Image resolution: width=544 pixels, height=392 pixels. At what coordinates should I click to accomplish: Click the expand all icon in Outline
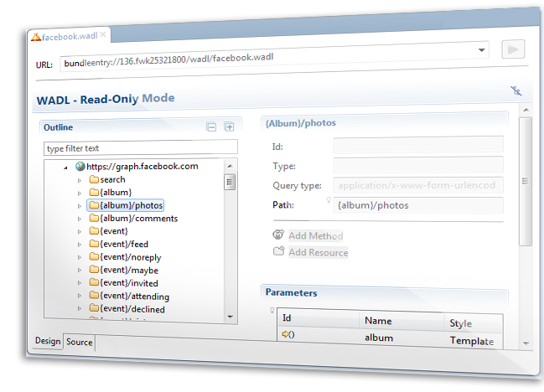[x=228, y=126]
